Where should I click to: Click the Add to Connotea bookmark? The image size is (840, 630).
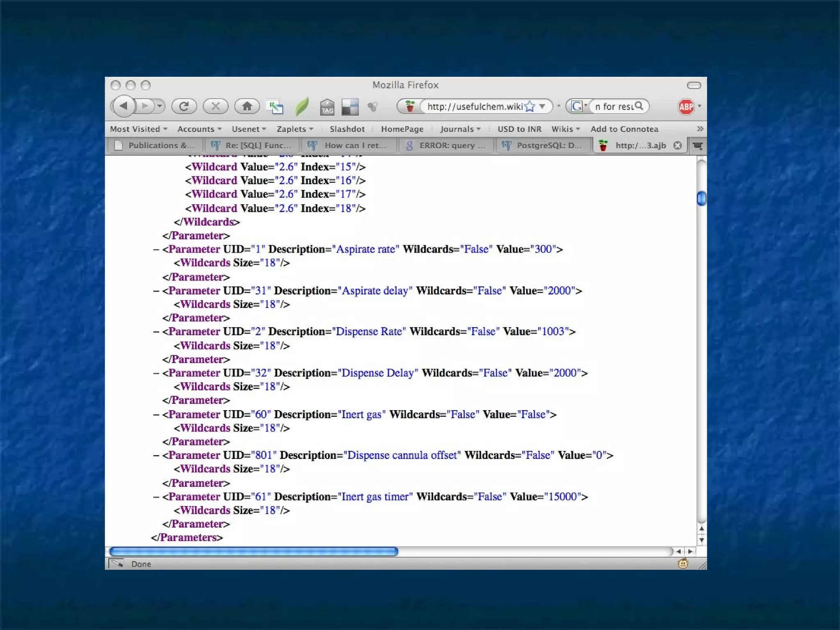(624, 129)
